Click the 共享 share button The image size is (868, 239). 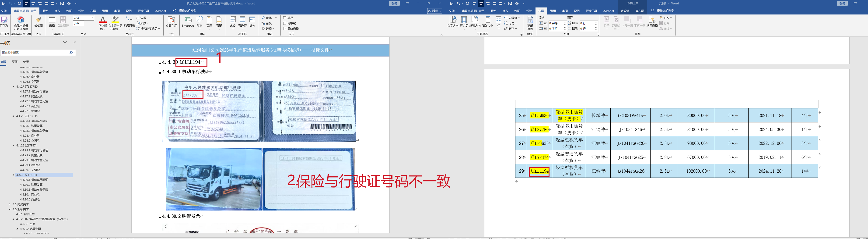pyautogui.click(x=435, y=11)
